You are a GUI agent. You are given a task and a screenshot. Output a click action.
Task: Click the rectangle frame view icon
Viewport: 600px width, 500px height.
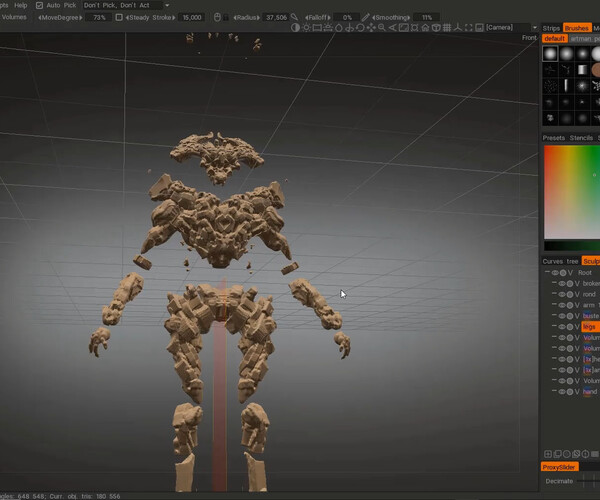pos(317,28)
